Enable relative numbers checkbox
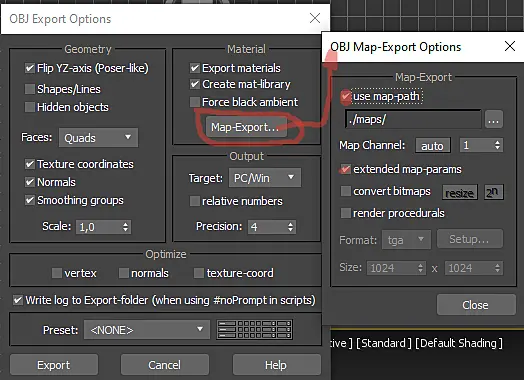 pyautogui.click(x=195, y=201)
